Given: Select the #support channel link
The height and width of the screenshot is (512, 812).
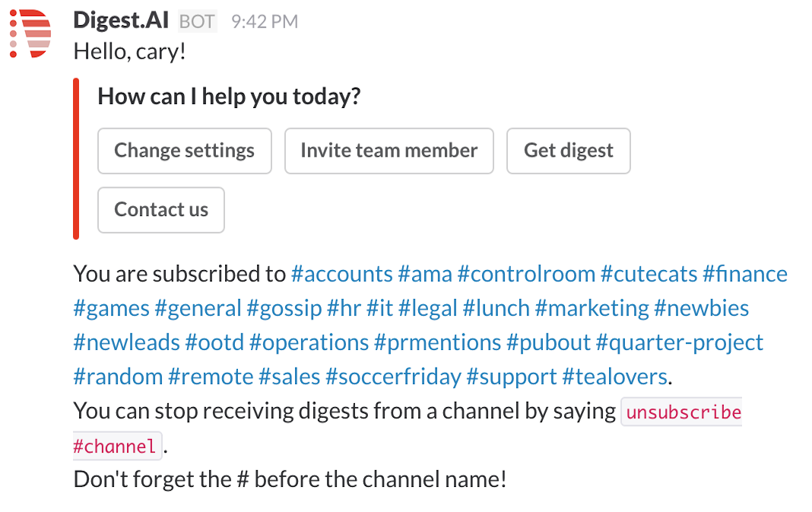Looking at the screenshot, I should [x=512, y=377].
